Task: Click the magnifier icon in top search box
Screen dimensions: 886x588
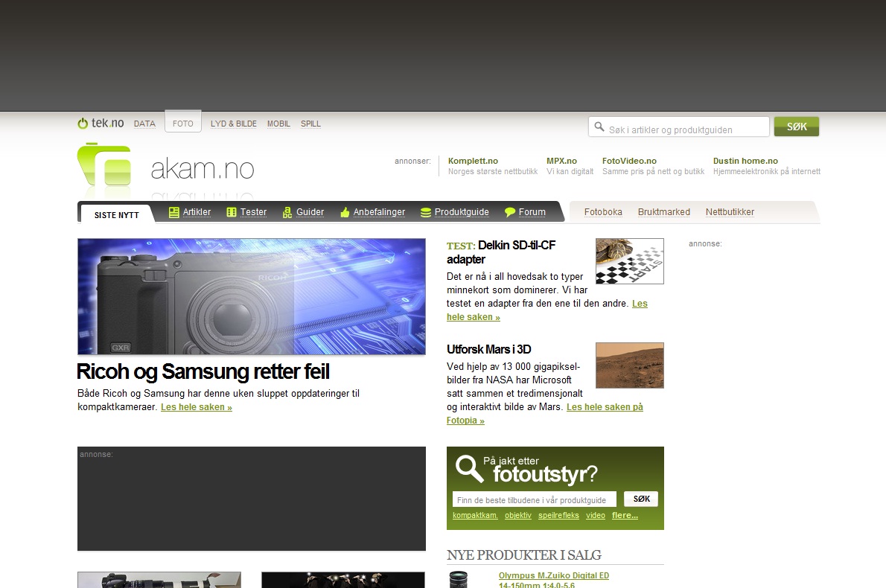Action: [599, 127]
